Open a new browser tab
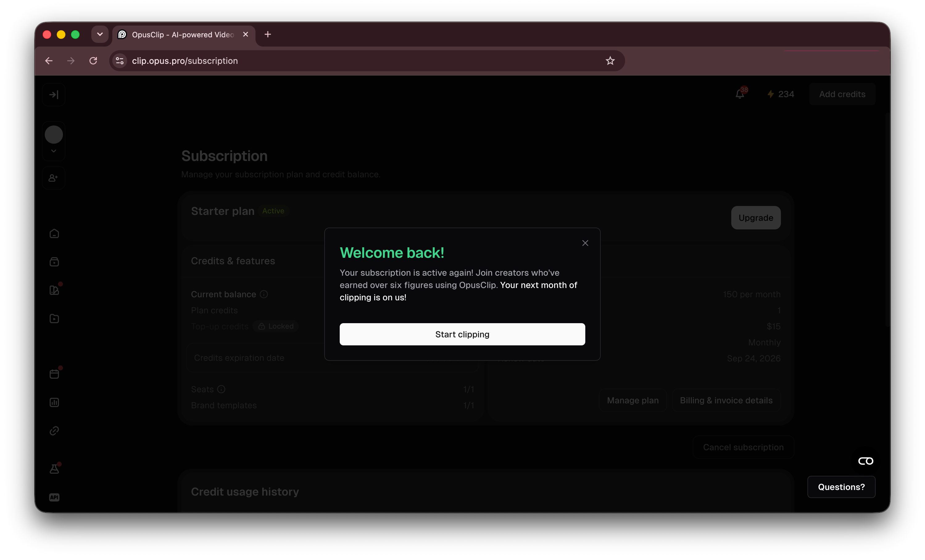The image size is (925, 560). [x=268, y=35]
